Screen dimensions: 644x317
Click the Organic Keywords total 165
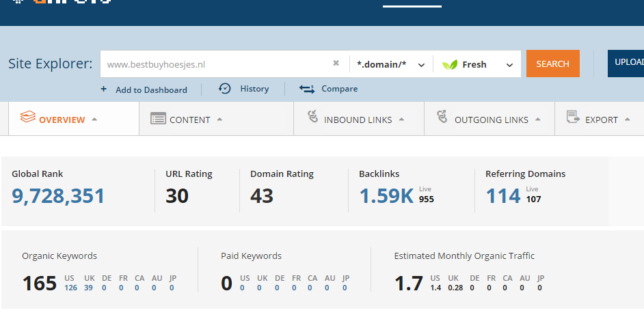pyautogui.click(x=40, y=284)
